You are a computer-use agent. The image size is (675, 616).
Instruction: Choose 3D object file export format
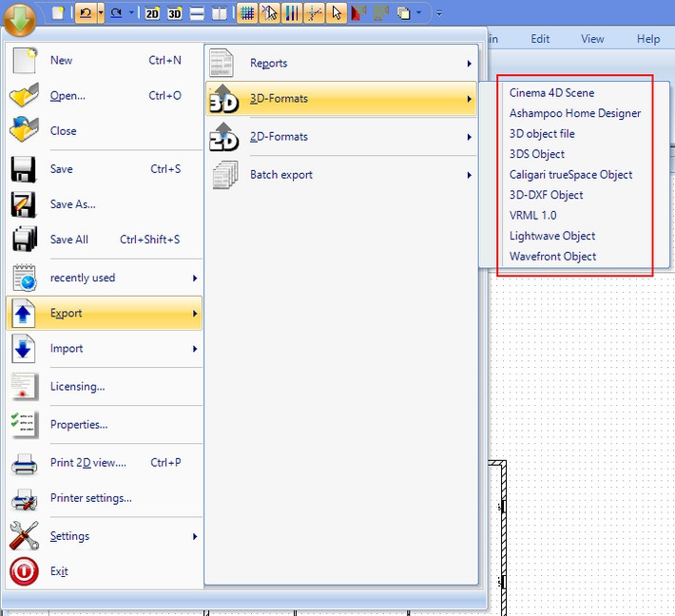(x=542, y=133)
